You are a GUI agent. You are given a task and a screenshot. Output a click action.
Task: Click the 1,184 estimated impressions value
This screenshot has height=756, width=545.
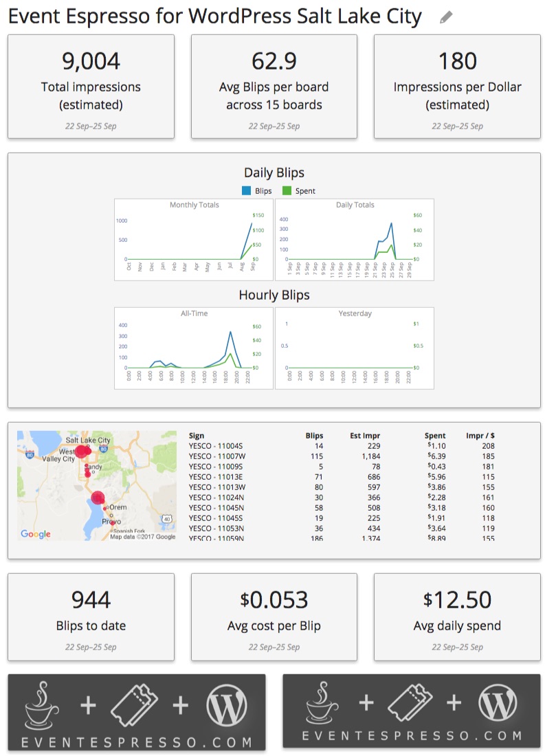pyautogui.click(x=371, y=456)
